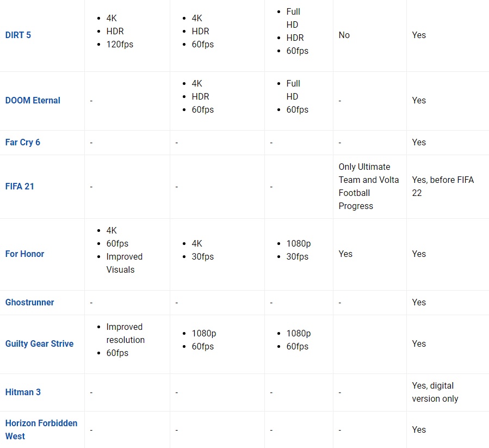Select the 120fps entry for DIRT 5
The height and width of the screenshot is (448, 489).
[120, 44]
